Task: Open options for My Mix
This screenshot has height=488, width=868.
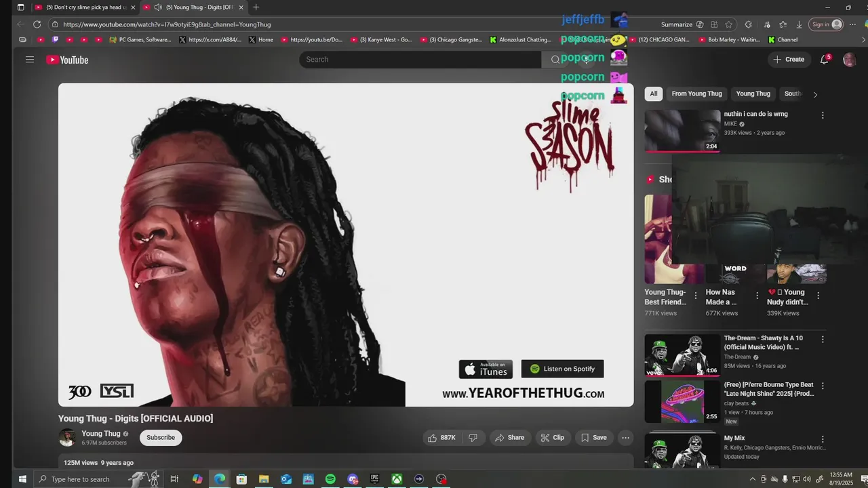Action: 823,439
